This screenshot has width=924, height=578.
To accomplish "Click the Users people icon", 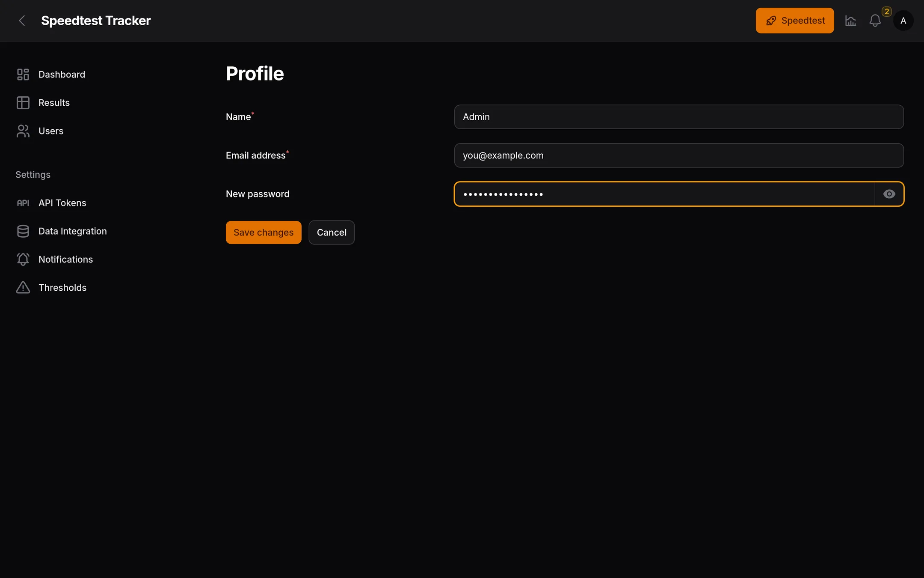I will [23, 131].
